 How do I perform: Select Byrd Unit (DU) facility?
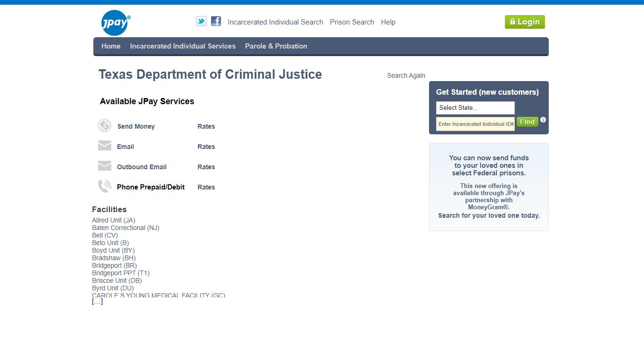(x=113, y=288)
